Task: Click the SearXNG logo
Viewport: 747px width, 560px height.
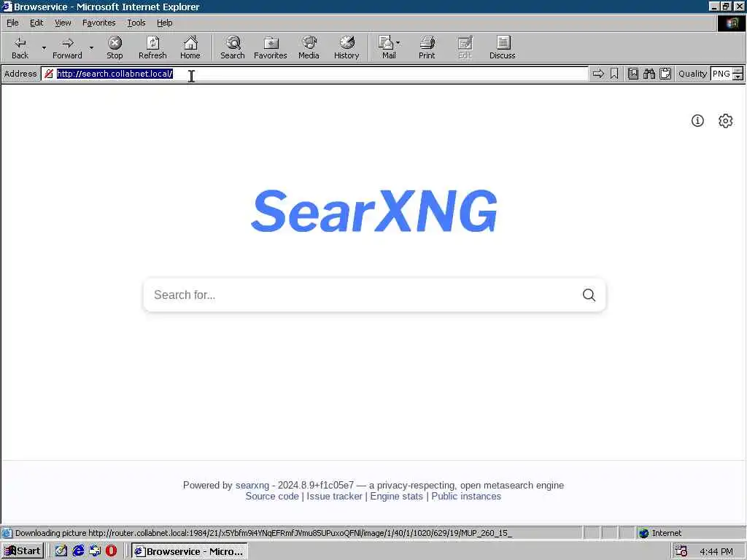Action: click(374, 211)
